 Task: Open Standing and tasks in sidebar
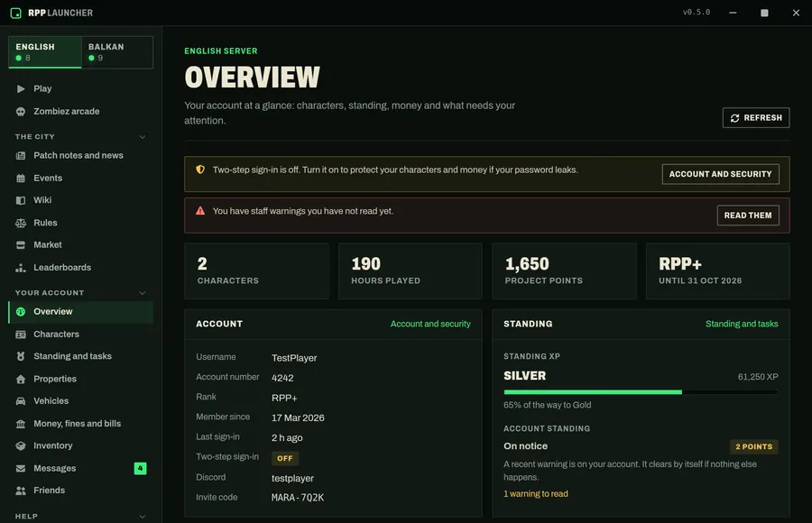pos(81,356)
